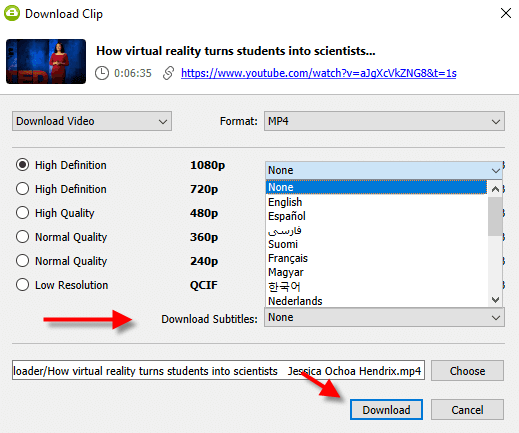Image resolution: width=519 pixels, height=433 pixels.
Task: Select the 720p High Definition option
Action: 22,189
